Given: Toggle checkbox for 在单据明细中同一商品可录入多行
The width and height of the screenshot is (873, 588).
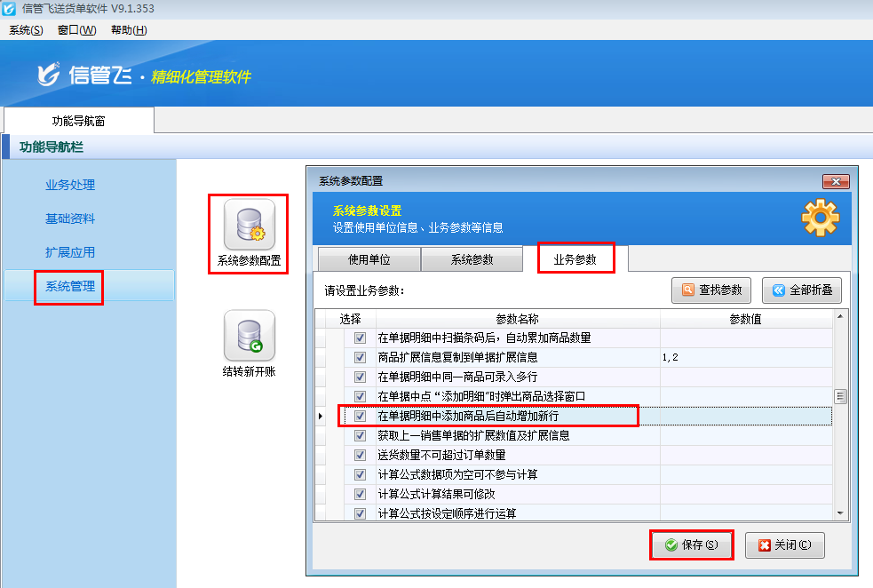Looking at the screenshot, I should click(361, 377).
